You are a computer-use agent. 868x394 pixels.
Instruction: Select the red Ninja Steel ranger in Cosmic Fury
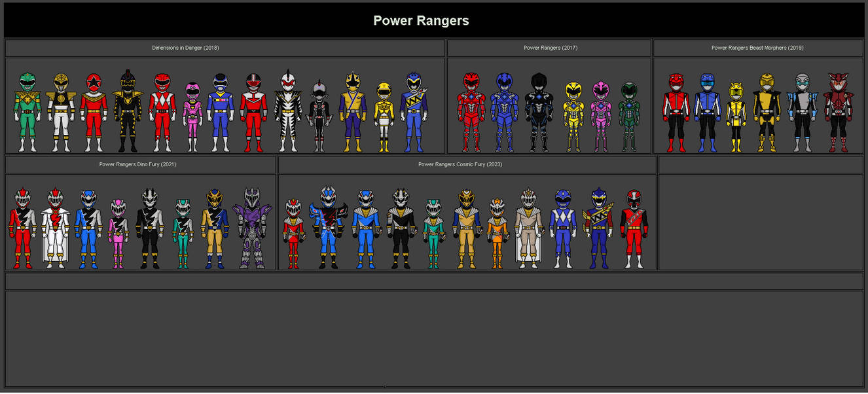(x=634, y=229)
